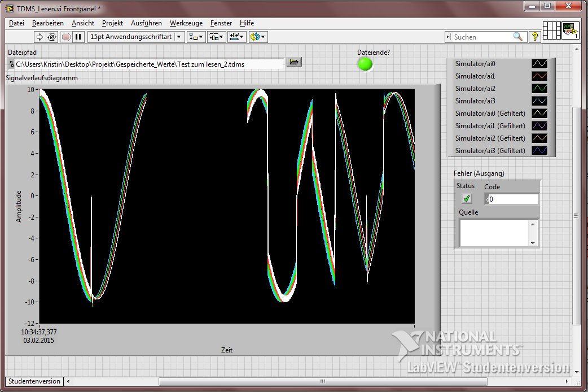Open the context help question mark

[x=534, y=37]
